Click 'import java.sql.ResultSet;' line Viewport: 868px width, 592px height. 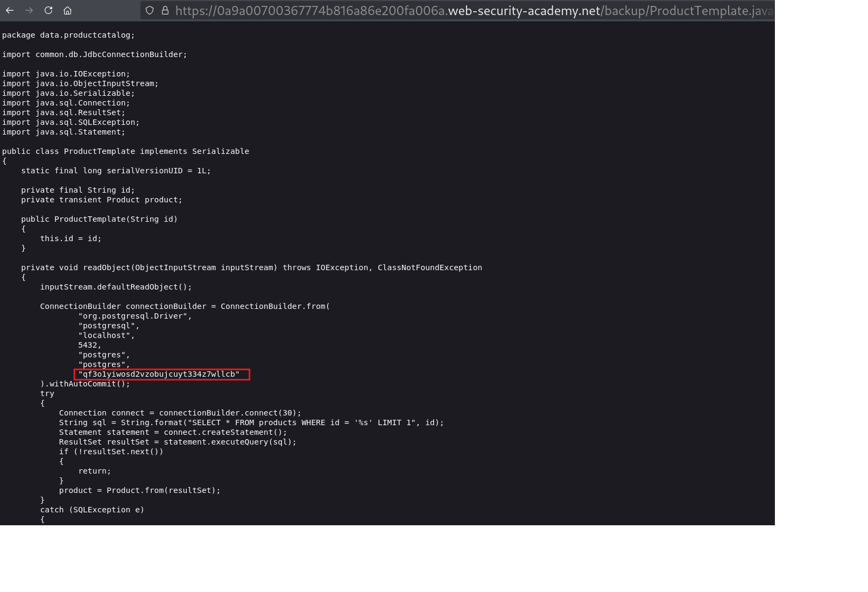(x=63, y=112)
